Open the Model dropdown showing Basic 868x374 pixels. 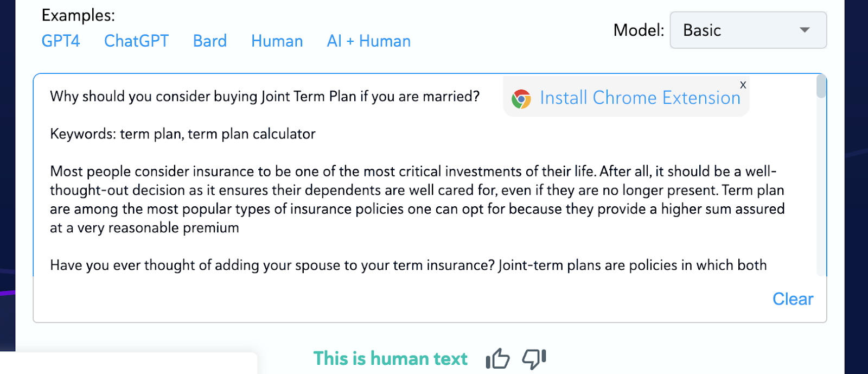coord(748,30)
